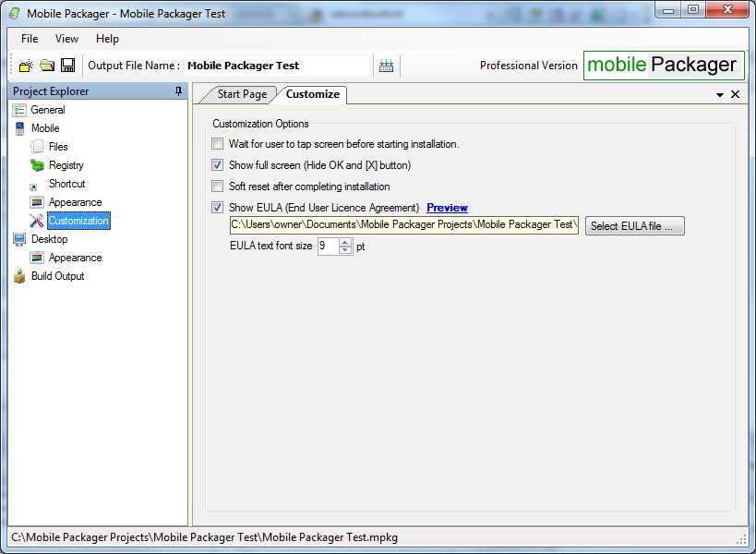
Task: Open the EULA Preview link
Action: pyautogui.click(x=447, y=208)
